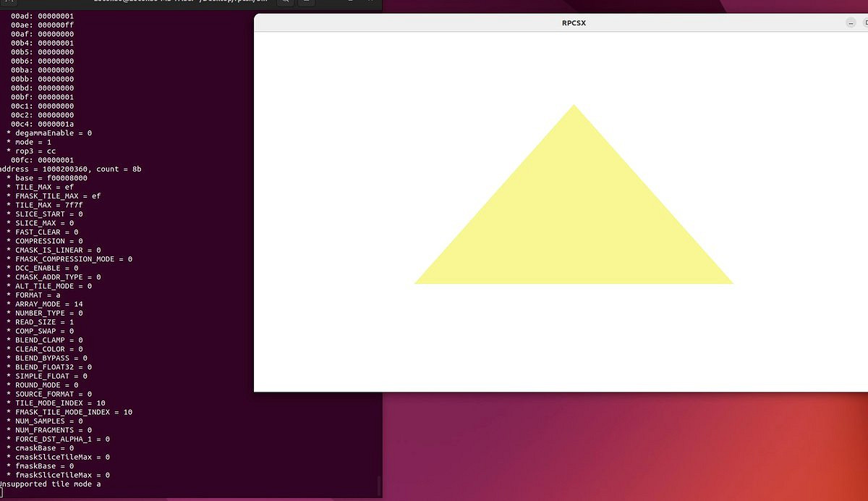Click the 'DCC_ENABLE = 0' line
This screenshot has height=501, width=868.
coord(46,268)
